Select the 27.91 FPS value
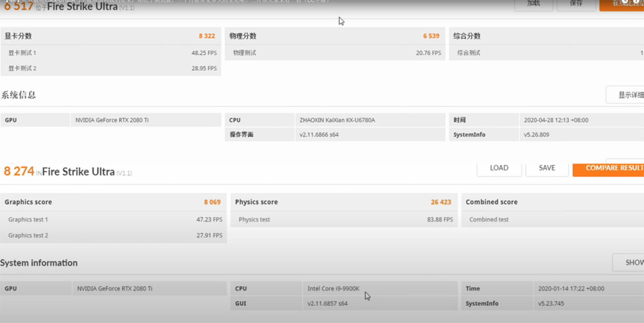This screenshot has width=644, height=323. 209,235
